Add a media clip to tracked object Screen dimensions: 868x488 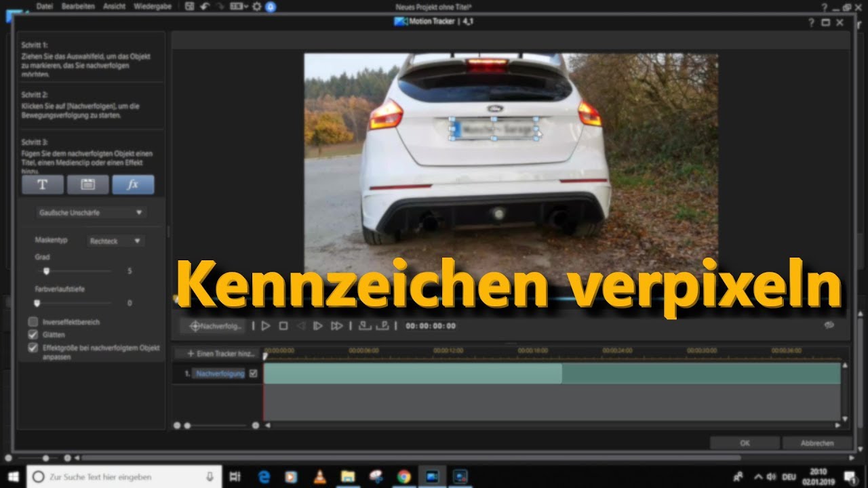click(87, 184)
